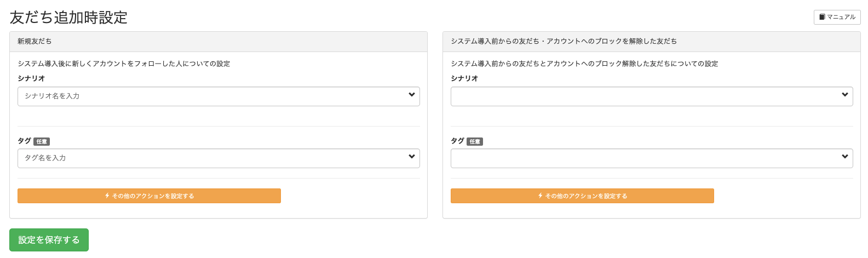Click the lightning icon on right orange button
Screen dimensions: 868x258
[541, 196]
